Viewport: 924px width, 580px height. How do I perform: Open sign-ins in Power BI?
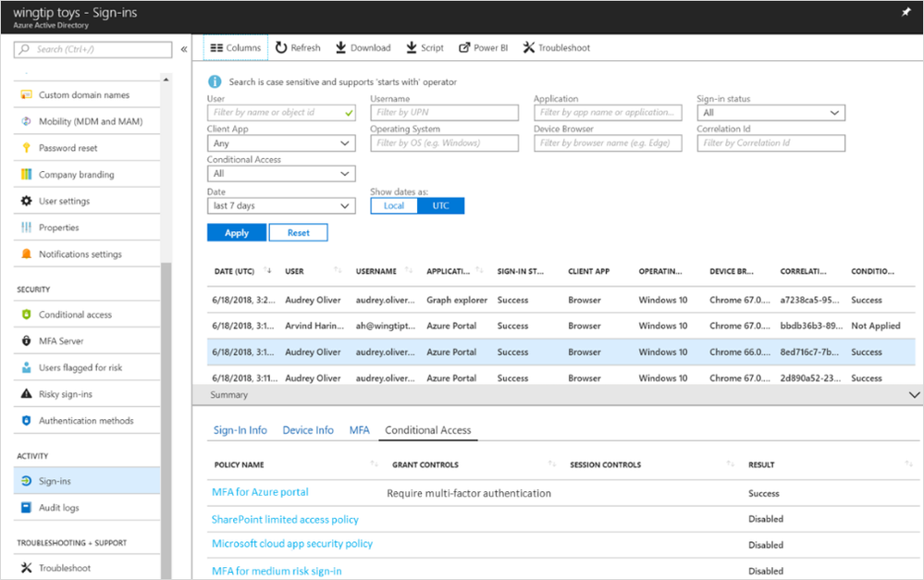point(483,48)
